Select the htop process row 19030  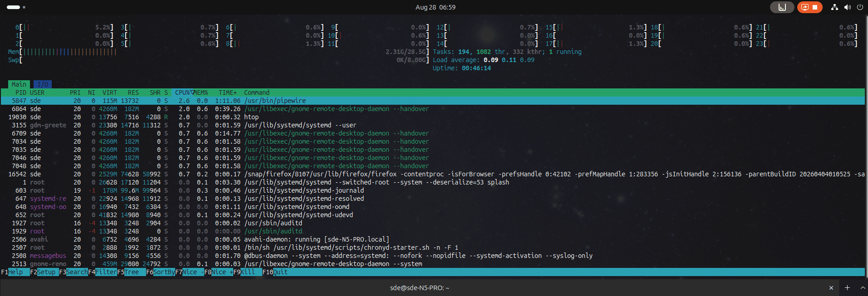coord(433,117)
